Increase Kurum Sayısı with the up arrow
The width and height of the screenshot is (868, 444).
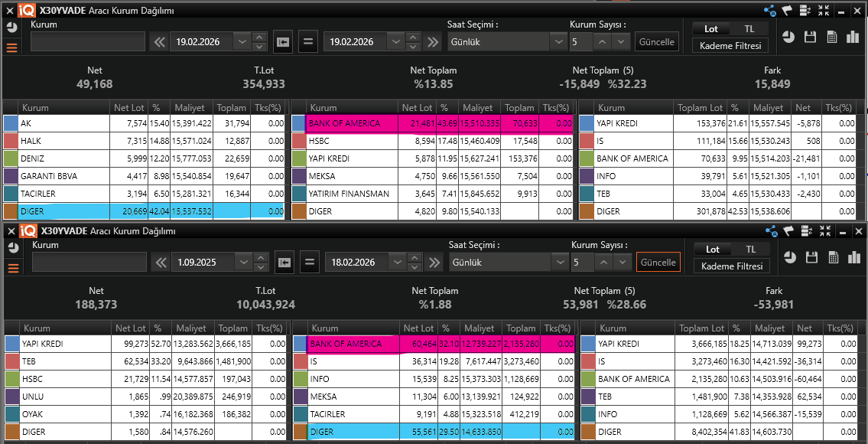[602, 41]
